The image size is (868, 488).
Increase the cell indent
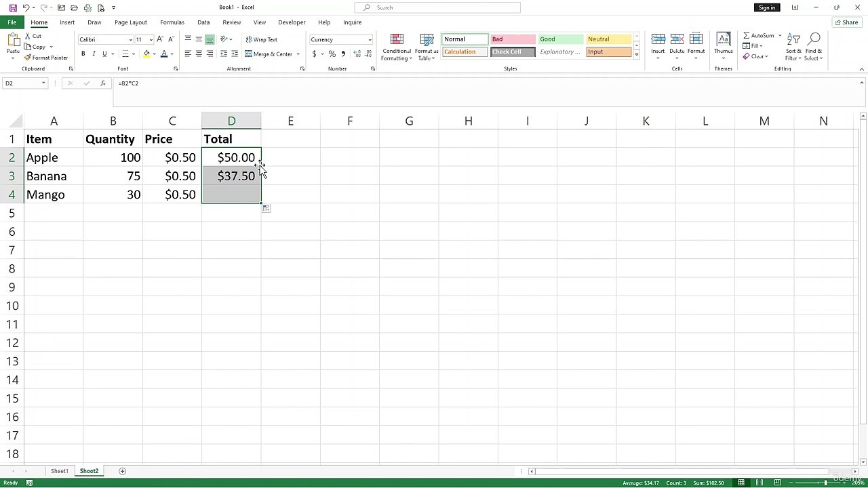coord(234,54)
